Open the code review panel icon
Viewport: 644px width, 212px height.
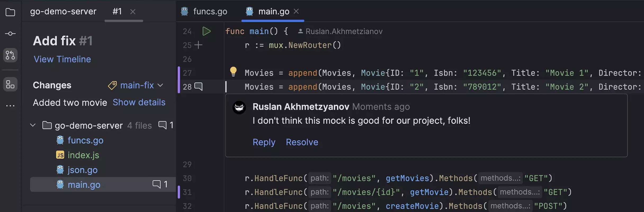point(10,55)
